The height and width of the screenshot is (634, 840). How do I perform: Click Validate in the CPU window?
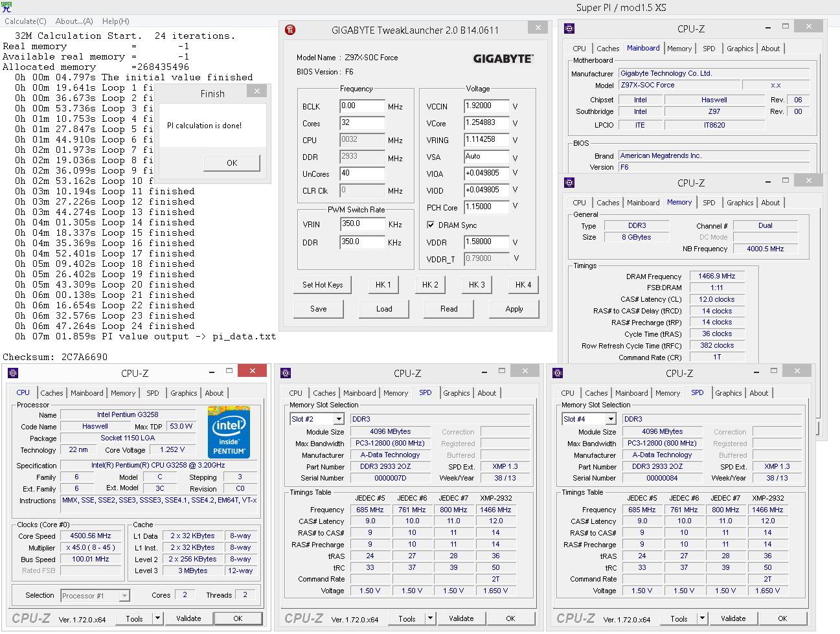[x=188, y=618]
